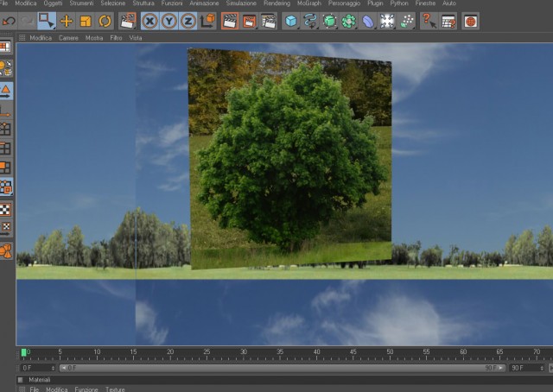553x392 pixels.
Task: Click the Render to Picture Viewer icon
Action: [x=249, y=21]
